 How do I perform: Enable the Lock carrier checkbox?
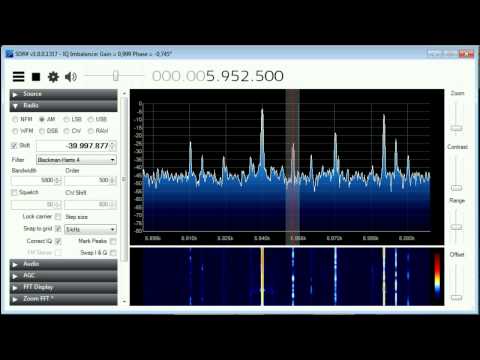tap(58, 217)
